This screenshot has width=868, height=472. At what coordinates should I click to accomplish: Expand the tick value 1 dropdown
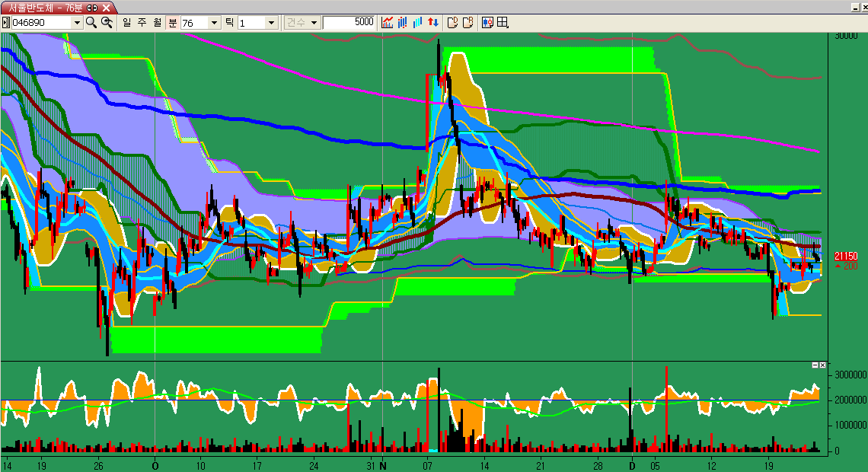(271, 23)
